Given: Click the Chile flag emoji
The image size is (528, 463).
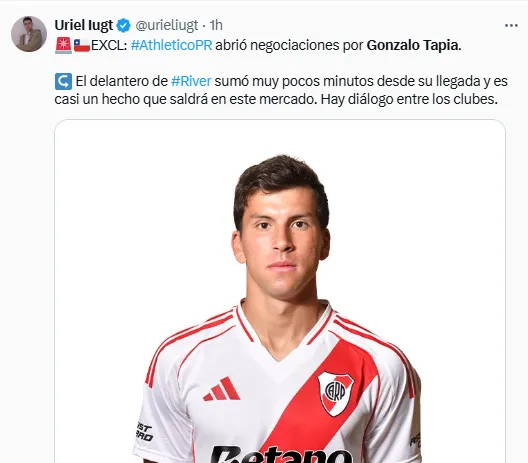Looking at the screenshot, I should pyautogui.click(x=82, y=45).
